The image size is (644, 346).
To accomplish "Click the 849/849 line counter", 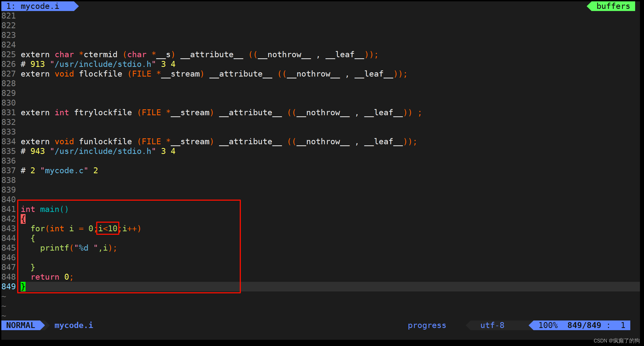I will coord(584,325).
